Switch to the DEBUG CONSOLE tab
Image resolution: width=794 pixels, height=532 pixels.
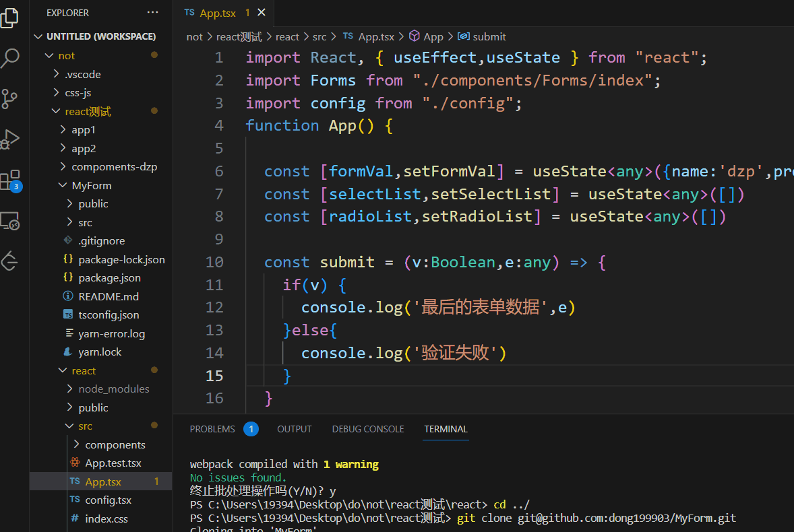point(368,429)
